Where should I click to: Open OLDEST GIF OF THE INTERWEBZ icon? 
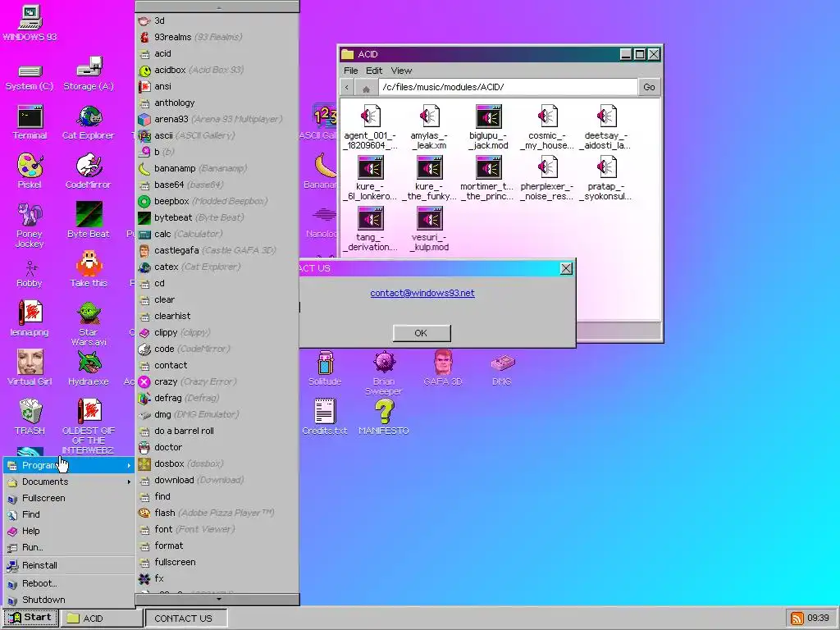(89, 426)
